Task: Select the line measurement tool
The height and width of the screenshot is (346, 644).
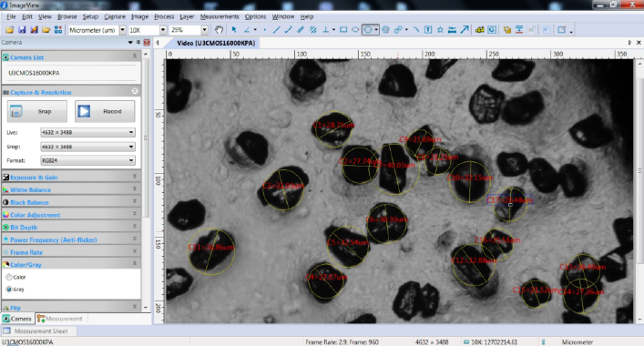Action: [x=276, y=29]
